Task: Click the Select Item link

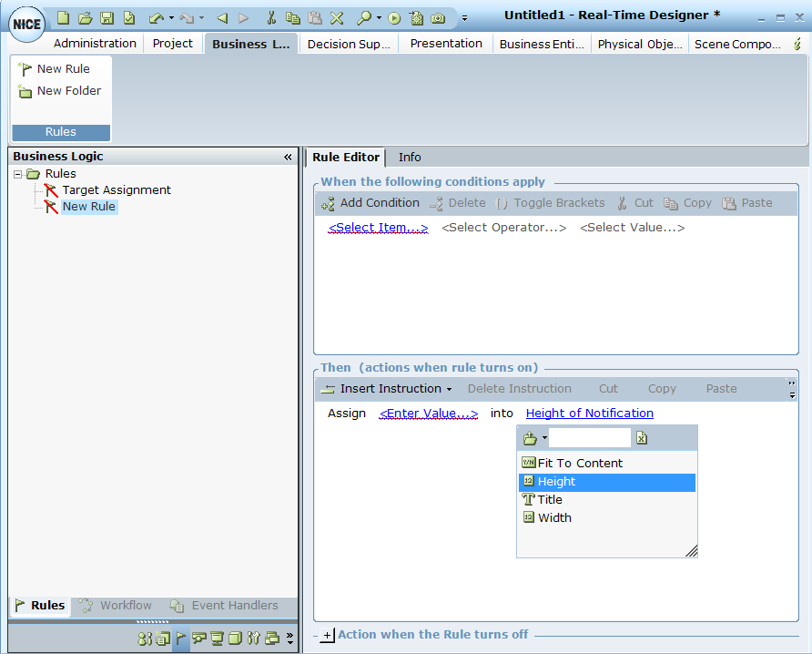Action: (378, 228)
